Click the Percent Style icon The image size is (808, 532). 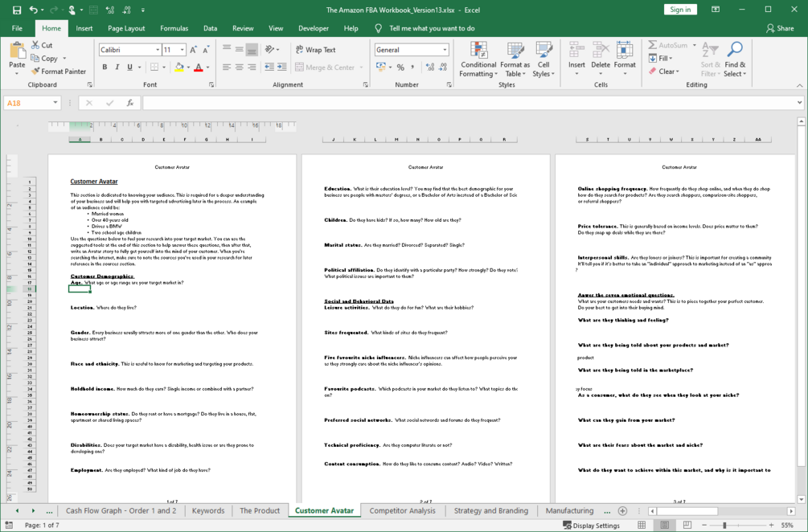tap(400, 68)
